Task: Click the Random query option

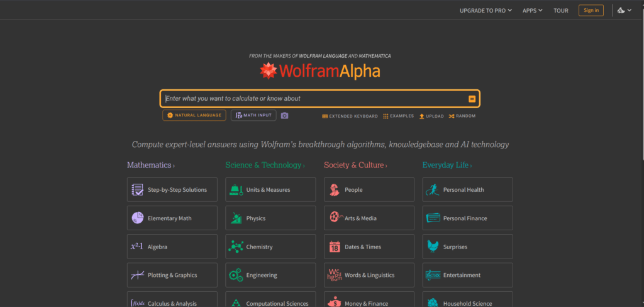Action: [x=462, y=116]
